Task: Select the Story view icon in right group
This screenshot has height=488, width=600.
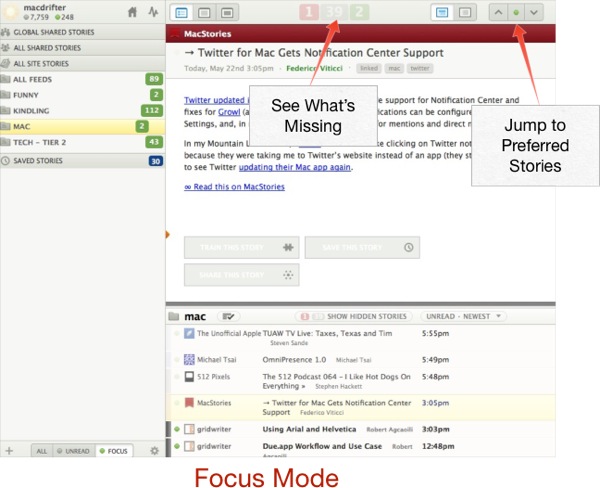Action: point(465,13)
